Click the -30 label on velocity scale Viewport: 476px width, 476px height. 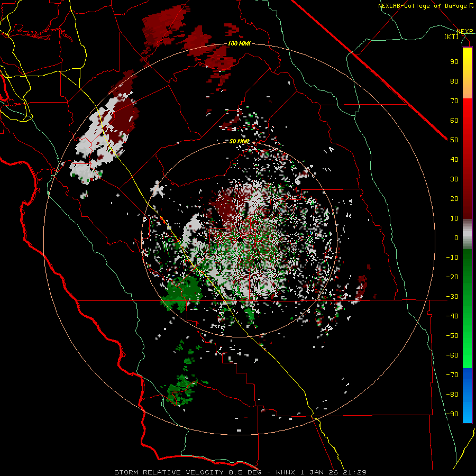(x=452, y=297)
